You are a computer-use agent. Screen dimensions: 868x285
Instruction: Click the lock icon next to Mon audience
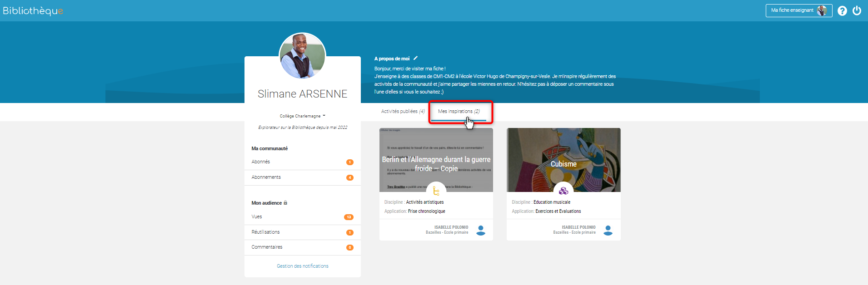pos(285,203)
